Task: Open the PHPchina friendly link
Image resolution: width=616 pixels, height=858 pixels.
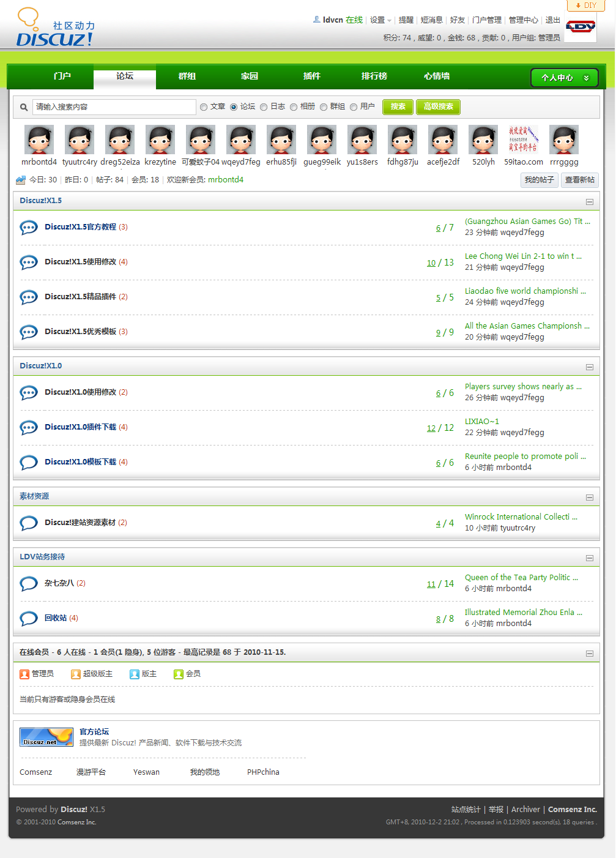Action: (x=263, y=772)
